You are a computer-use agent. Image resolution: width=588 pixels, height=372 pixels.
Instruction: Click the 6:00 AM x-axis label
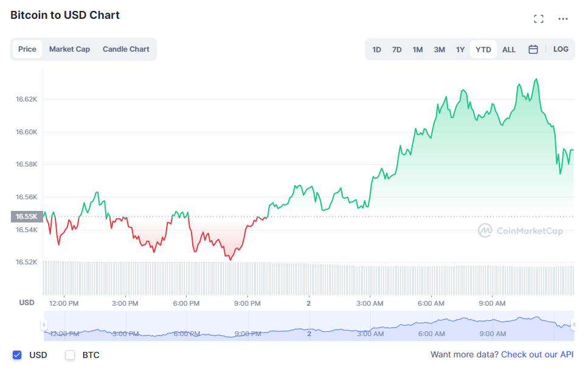click(x=431, y=303)
